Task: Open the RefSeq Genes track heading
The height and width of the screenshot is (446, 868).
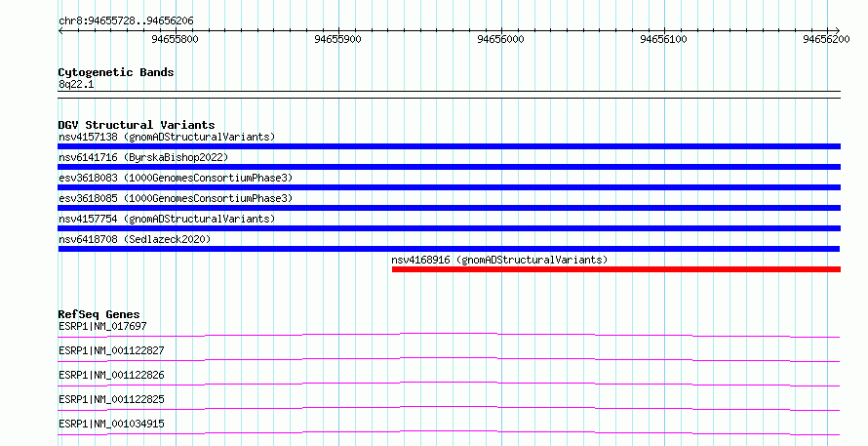Action: click(99, 314)
